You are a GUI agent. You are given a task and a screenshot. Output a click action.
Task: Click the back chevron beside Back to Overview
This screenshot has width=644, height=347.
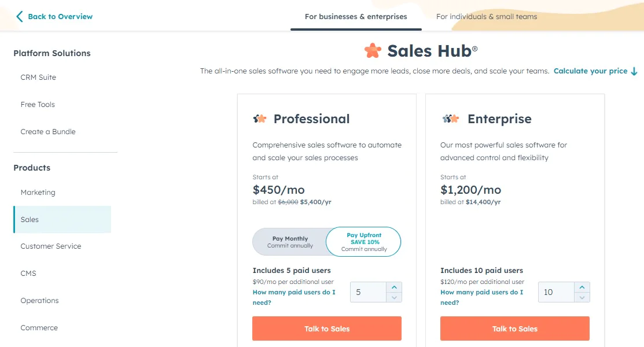[18, 16]
